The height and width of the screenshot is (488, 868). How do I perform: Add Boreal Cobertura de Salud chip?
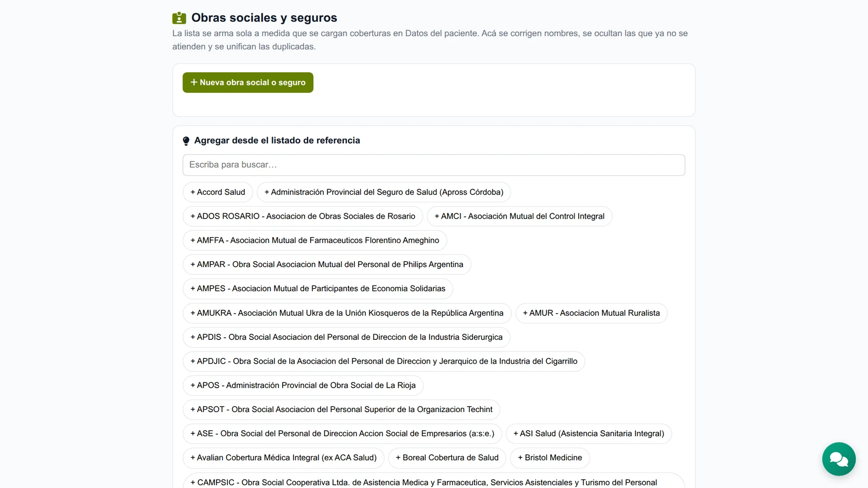[447, 458]
